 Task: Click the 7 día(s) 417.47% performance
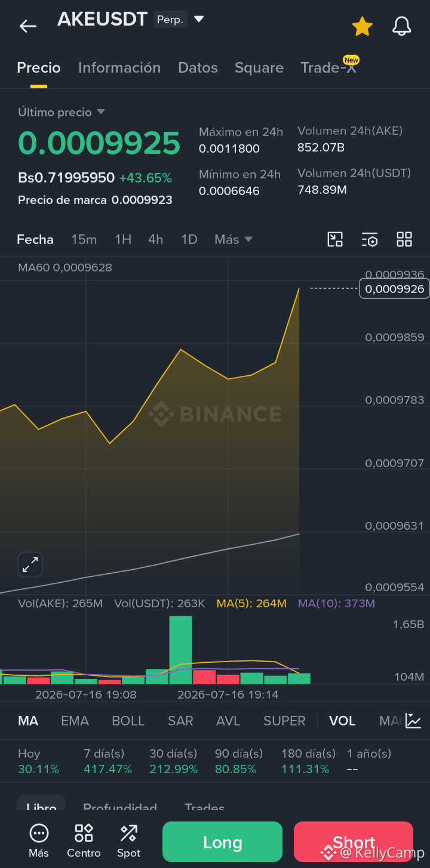(x=107, y=761)
